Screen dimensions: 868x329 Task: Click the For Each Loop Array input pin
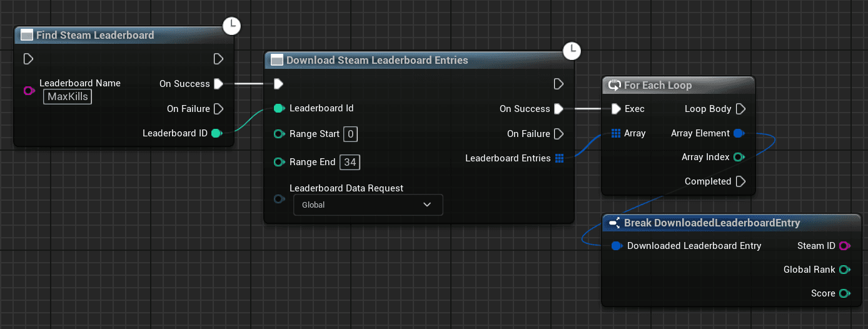(x=616, y=133)
